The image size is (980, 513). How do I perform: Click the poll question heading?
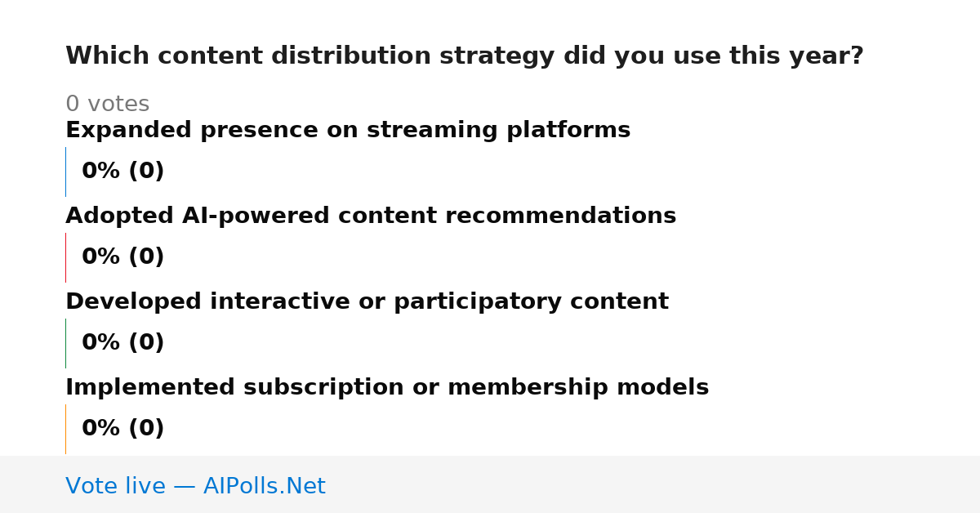coord(465,56)
